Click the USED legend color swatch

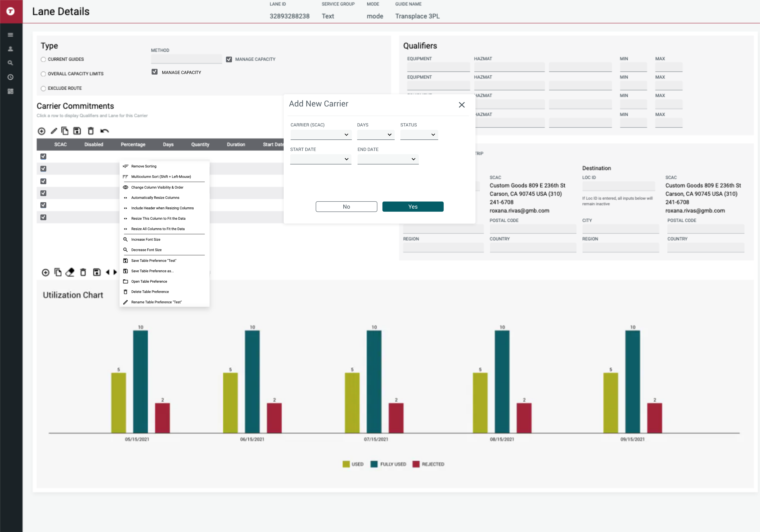[x=346, y=464]
